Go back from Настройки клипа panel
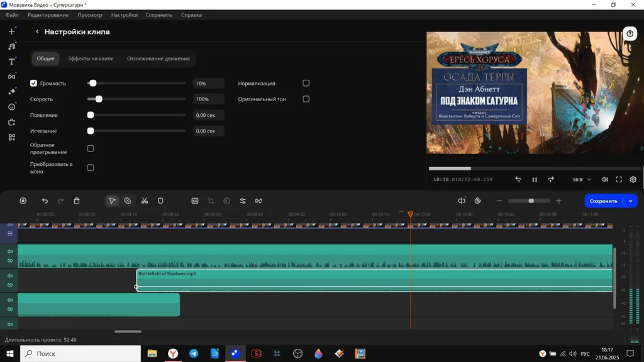Viewport: 644px width, 362px height. coord(37,31)
